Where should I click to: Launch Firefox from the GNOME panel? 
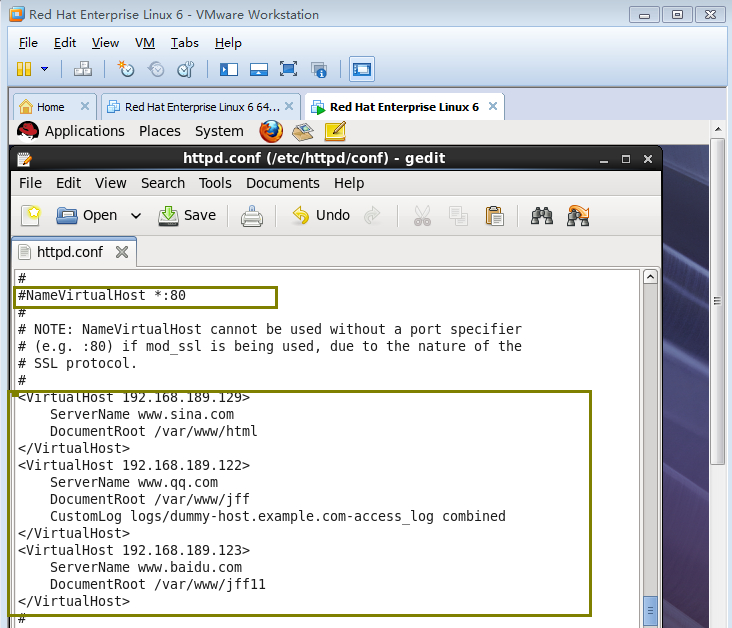click(271, 131)
